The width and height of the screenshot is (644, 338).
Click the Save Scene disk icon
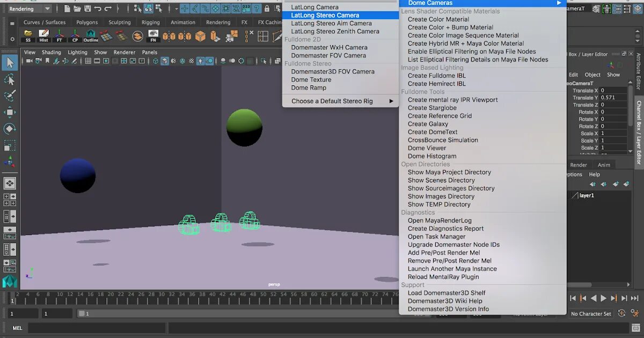pos(87,9)
